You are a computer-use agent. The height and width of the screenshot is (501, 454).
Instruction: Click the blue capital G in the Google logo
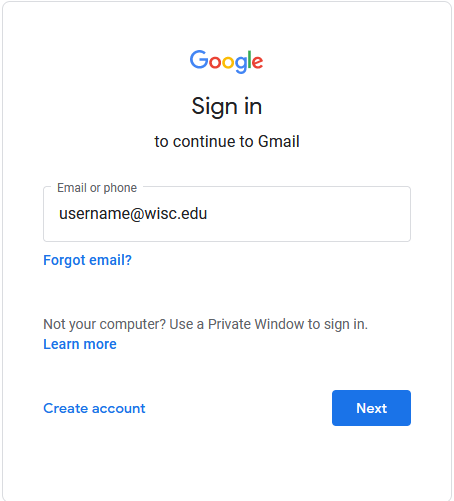click(x=199, y=60)
